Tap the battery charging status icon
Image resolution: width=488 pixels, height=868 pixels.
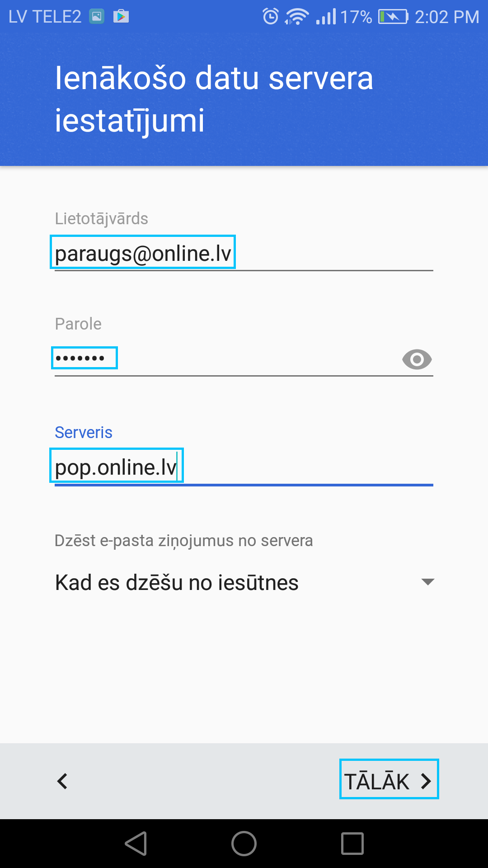(393, 17)
